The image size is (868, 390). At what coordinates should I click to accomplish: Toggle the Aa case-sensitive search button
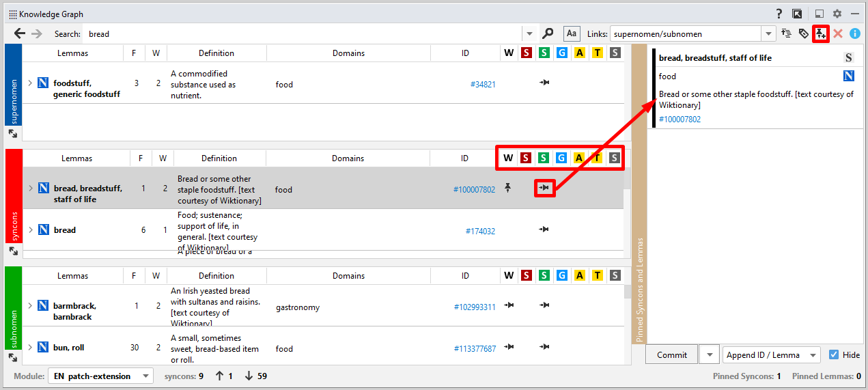(x=572, y=33)
